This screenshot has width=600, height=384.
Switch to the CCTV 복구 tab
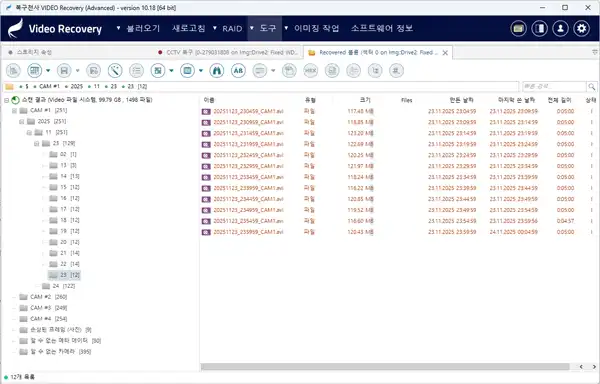[x=228, y=52]
